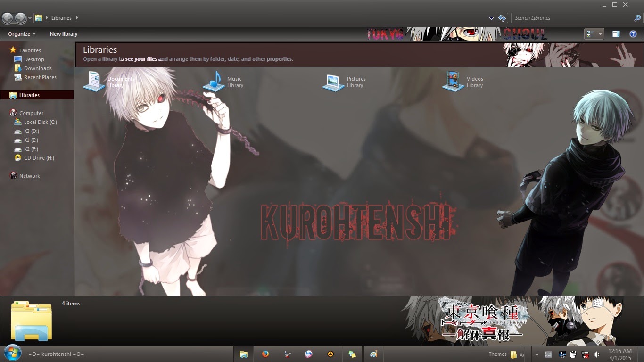
Task: Open the network monitor tray icon
Action: point(562,354)
